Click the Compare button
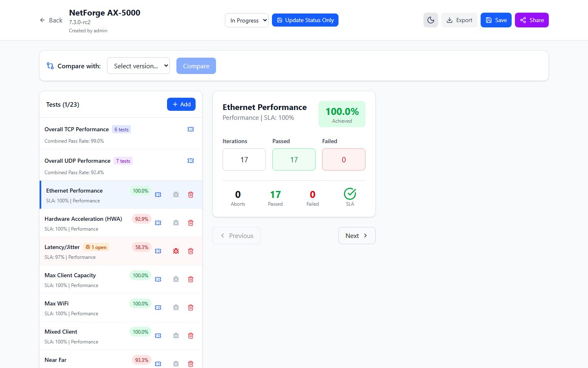The image size is (588, 368). coord(196,66)
